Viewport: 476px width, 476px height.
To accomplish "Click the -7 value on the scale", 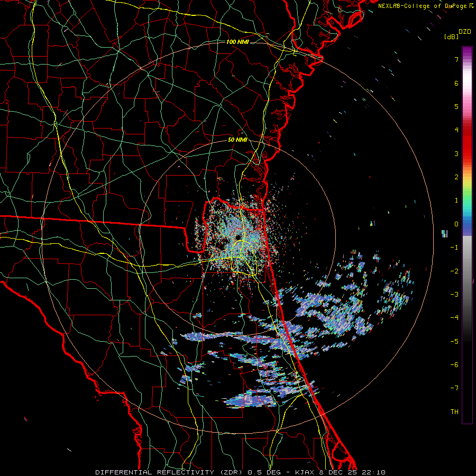I will 454,388.
